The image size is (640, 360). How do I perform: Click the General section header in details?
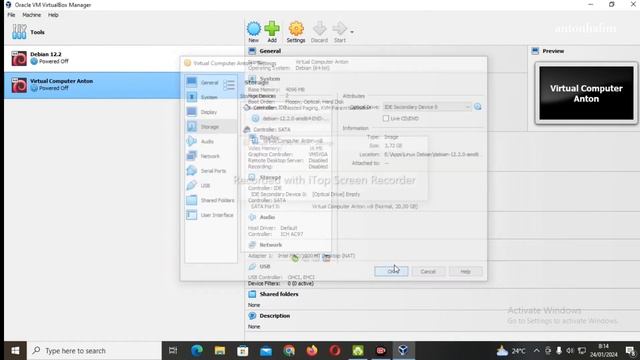[270, 51]
